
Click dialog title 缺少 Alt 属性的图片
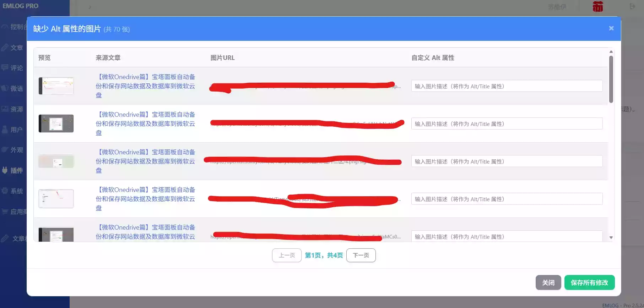(x=67, y=29)
